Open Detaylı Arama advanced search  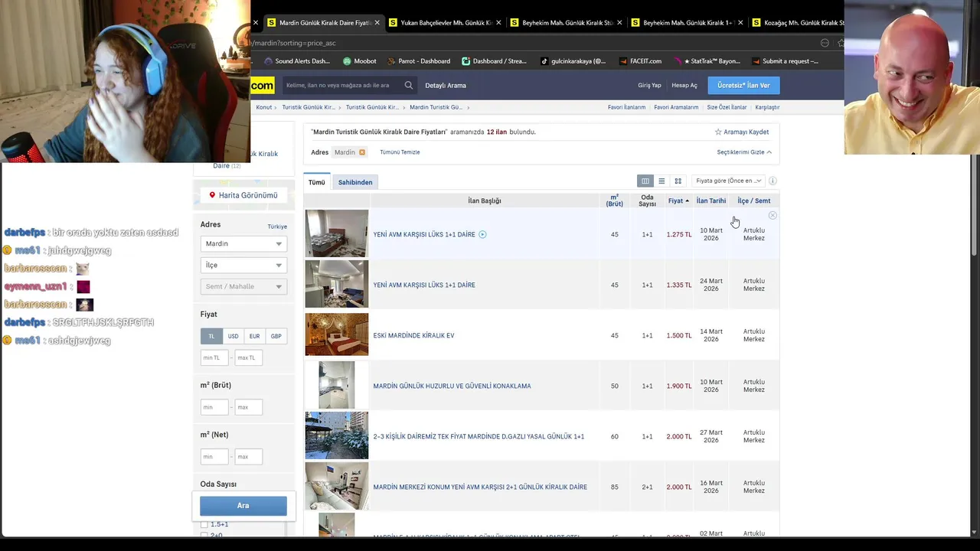coord(446,86)
